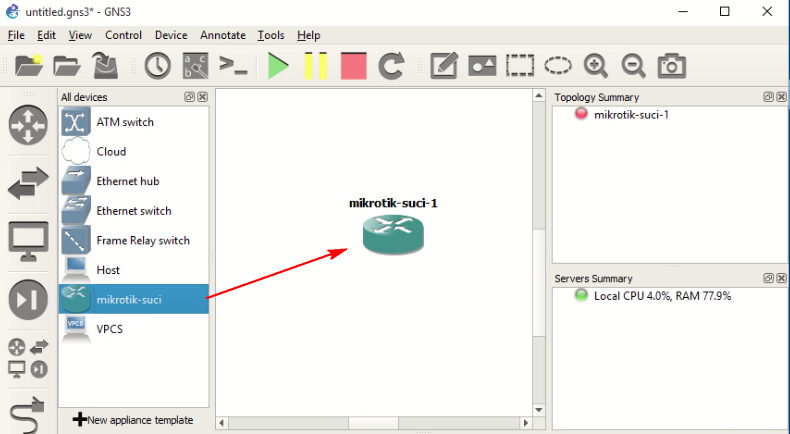Select the Add a link cable tool

coord(28,415)
